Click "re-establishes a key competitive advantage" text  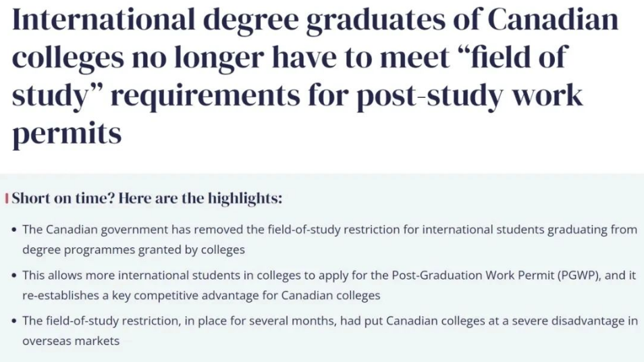[140, 295]
